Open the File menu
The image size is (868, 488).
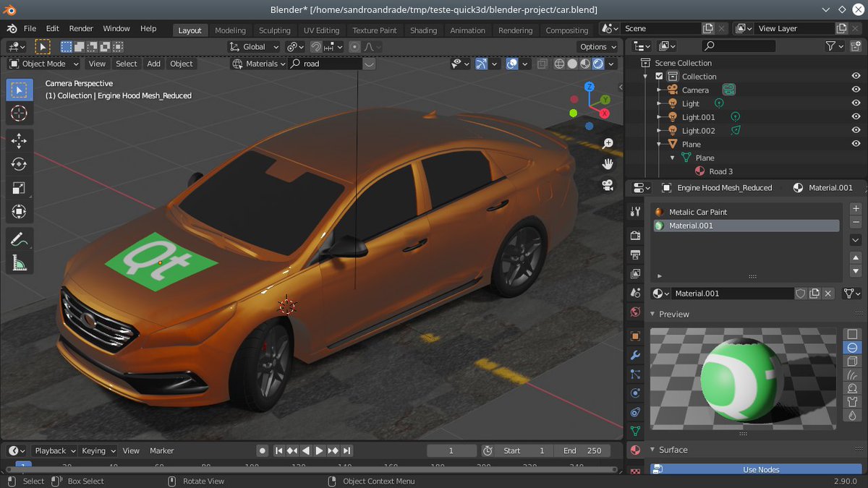30,28
